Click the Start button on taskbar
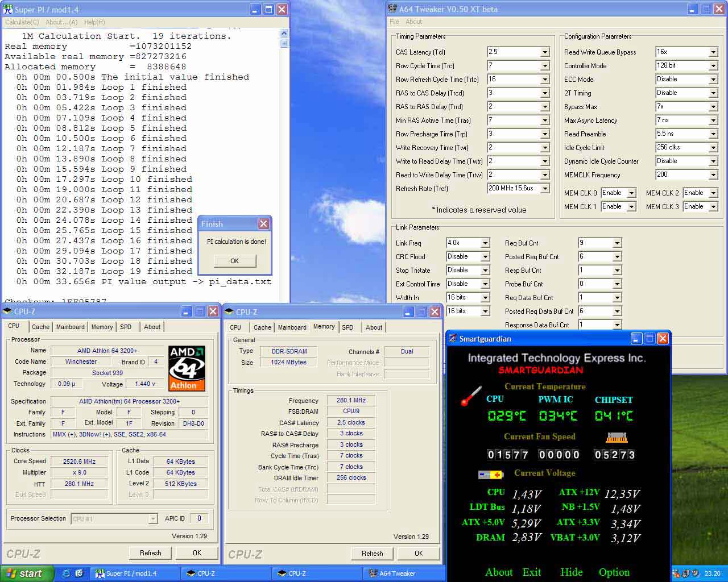The height and width of the screenshot is (582, 728). pos(27,573)
